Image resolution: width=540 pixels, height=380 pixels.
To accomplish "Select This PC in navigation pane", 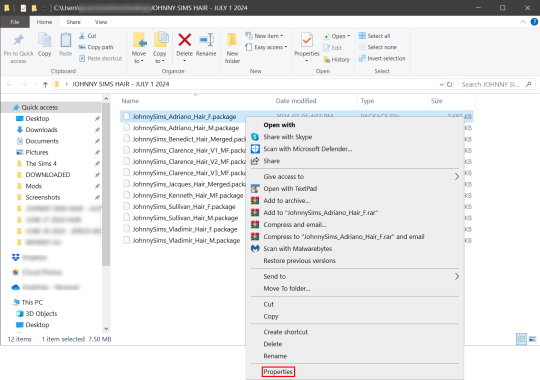I will coord(32,302).
